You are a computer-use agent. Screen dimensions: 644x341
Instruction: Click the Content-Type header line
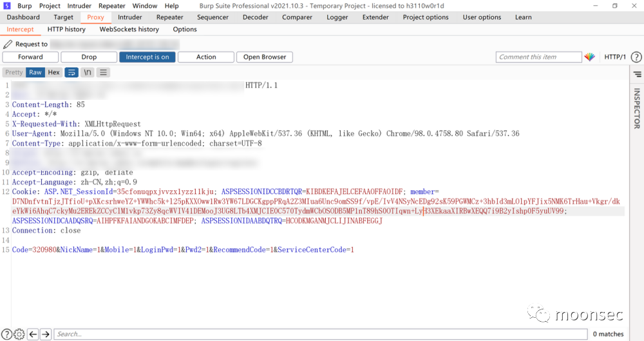click(x=137, y=143)
